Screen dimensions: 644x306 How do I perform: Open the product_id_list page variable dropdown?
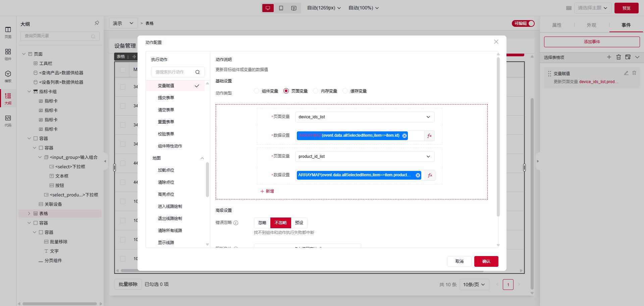pyautogui.click(x=365, y=157)
